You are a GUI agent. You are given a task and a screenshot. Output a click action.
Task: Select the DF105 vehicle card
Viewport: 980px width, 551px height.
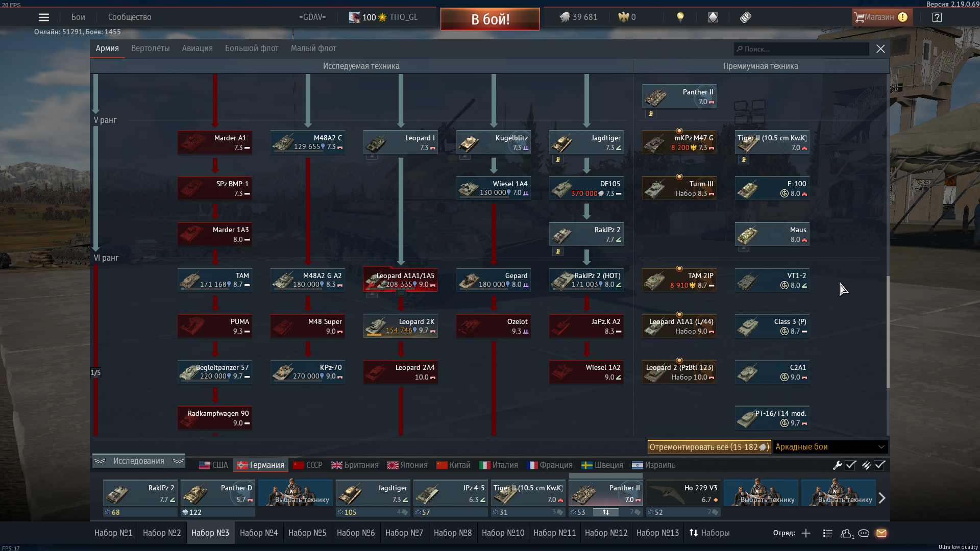click(x=586, y=188)
